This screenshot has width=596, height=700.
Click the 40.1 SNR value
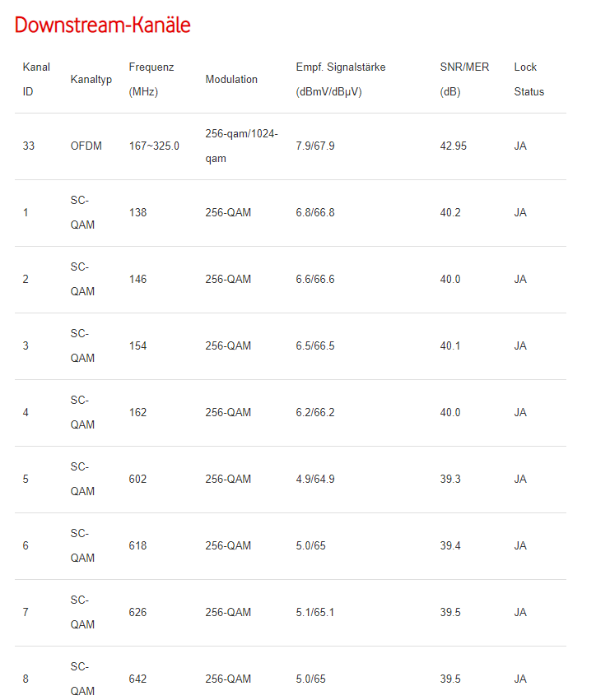click(450, 346)
